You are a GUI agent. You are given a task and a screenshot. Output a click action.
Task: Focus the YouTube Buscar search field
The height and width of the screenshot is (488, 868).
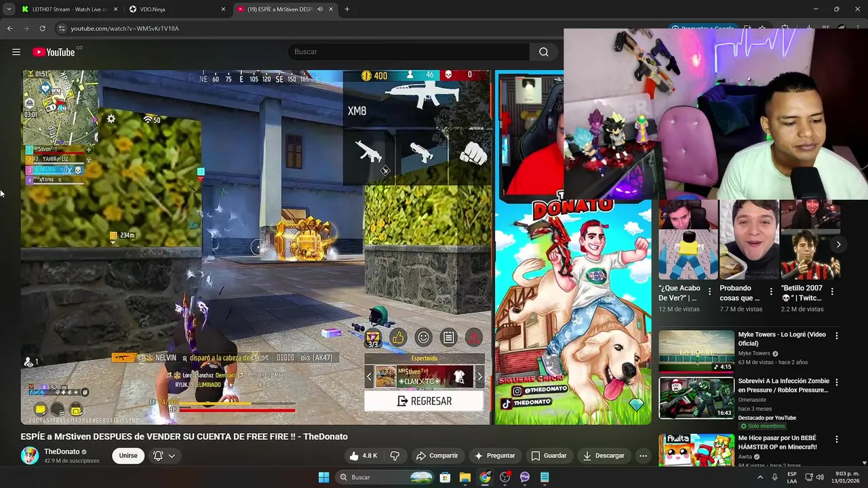click(409, 52)
